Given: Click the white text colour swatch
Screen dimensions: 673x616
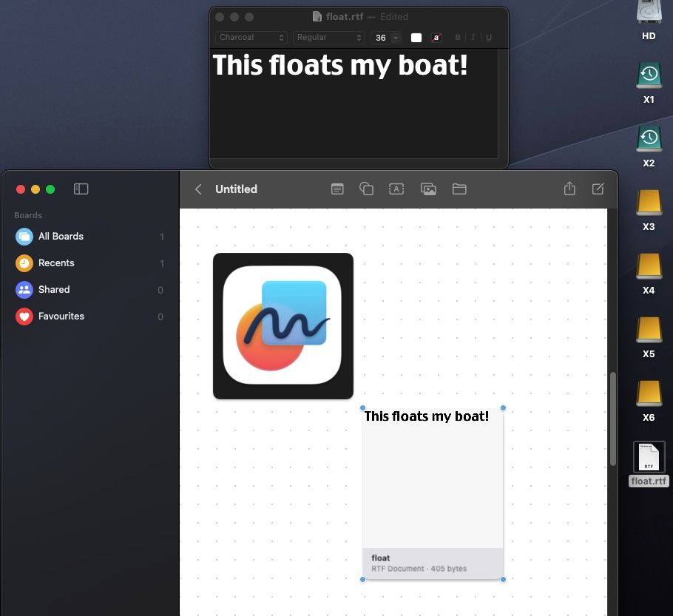Looking at the screenshot, I should coord(416,38).
